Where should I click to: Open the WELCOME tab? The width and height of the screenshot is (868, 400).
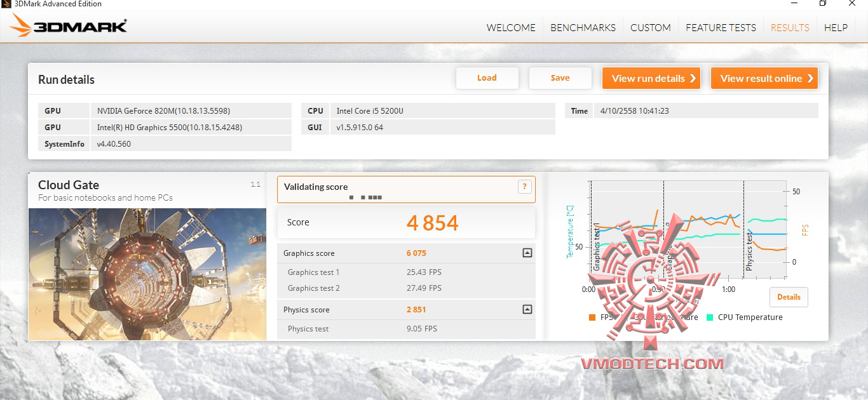point(511,28)
